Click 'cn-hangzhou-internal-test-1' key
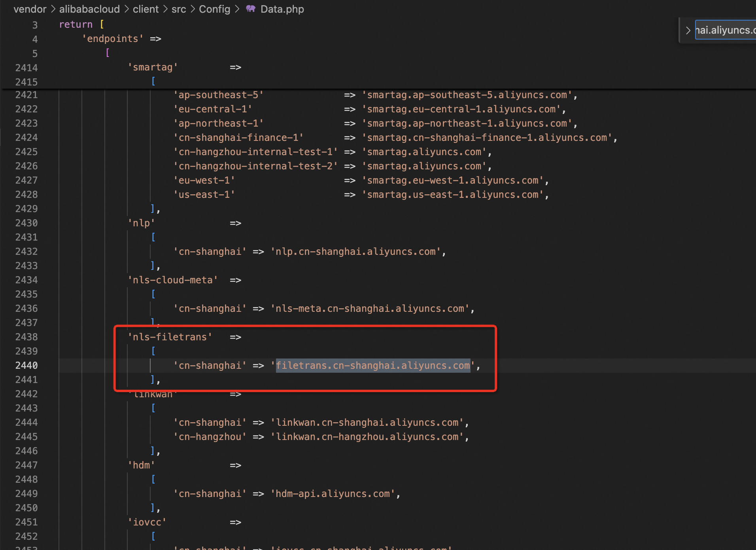Screen dimensions: 756x550 [255, 152]
